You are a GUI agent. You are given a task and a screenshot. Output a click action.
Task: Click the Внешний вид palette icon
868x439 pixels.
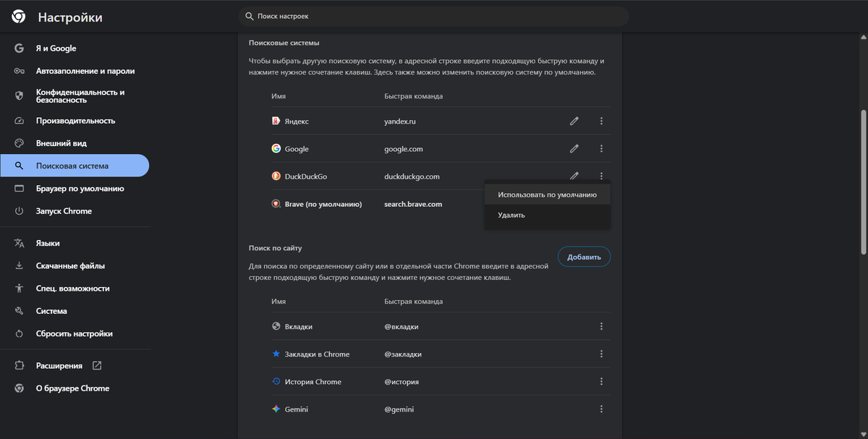point(20,143)
